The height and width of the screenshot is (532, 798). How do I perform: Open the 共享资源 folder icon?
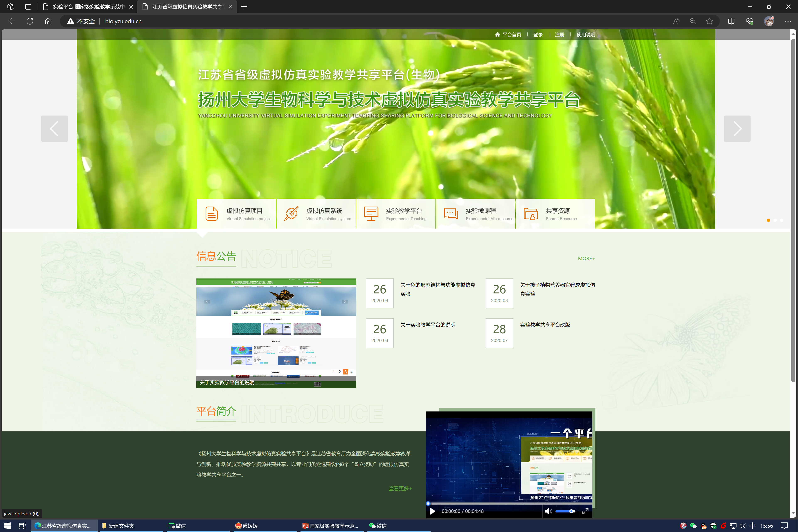pyautogui.click(x=531, y=214)
